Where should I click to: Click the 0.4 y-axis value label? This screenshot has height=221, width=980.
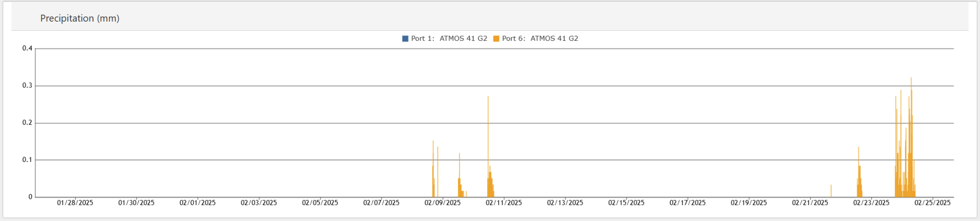(27, 48)
